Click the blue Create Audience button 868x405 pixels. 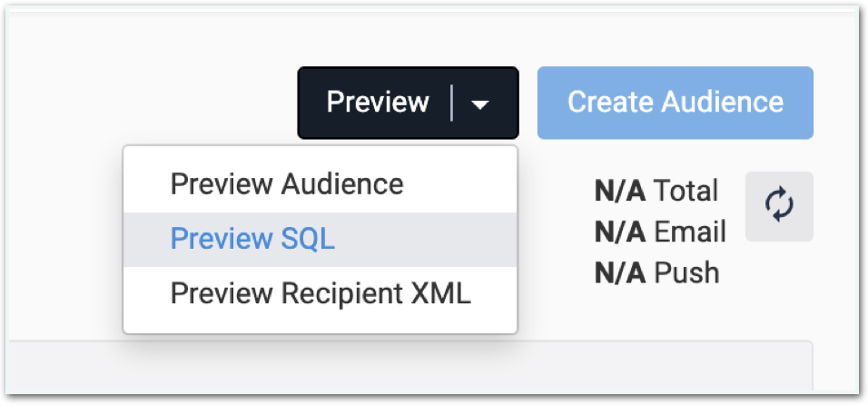676,103
